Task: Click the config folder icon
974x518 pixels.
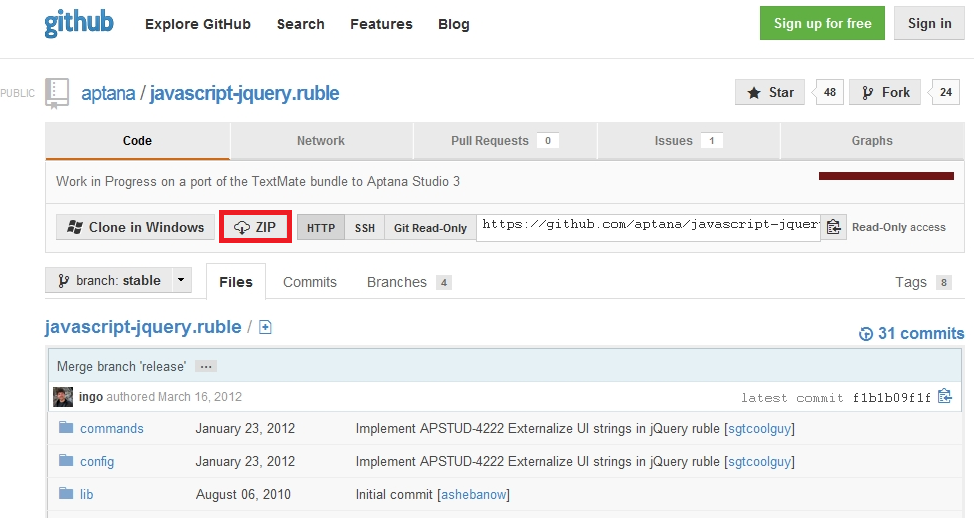Action: pos(66,460)
